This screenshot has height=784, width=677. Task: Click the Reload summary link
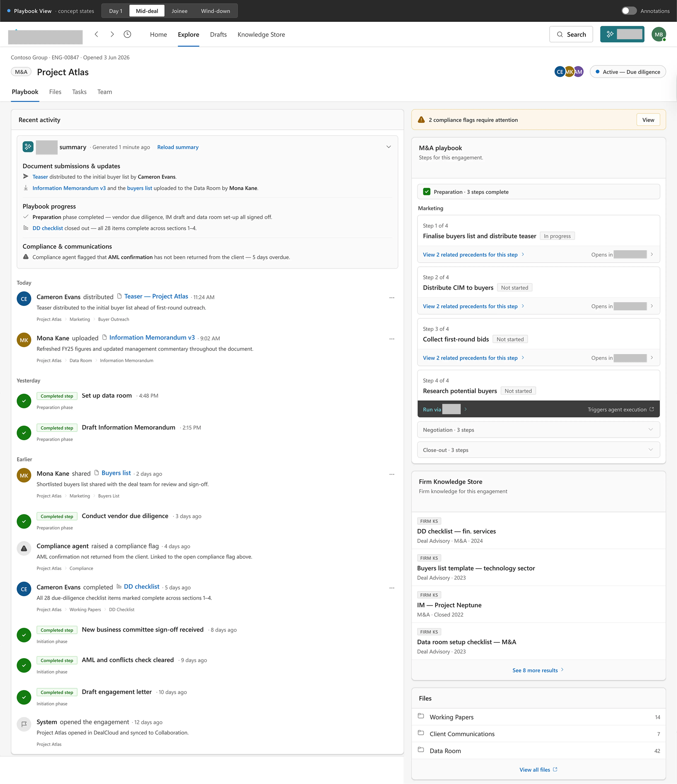point(178,147)
